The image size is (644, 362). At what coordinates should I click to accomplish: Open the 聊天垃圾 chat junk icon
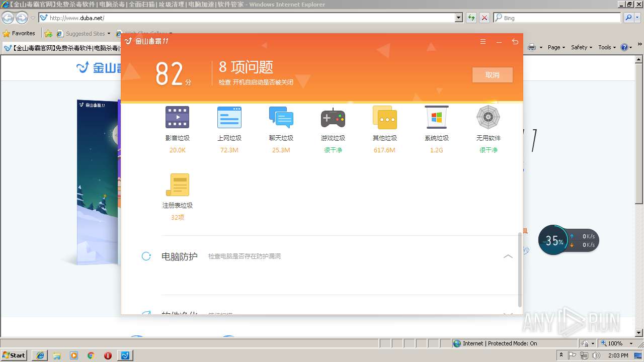coord(281,117)
